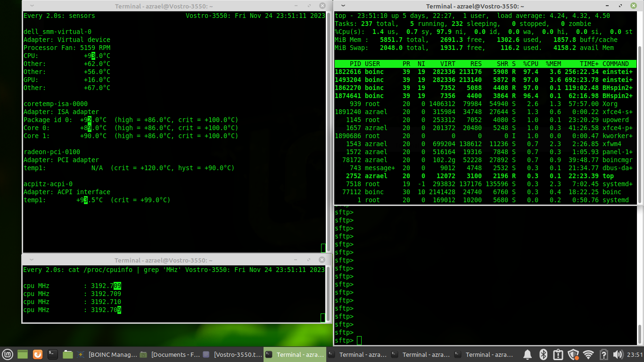Click the battery status tray icon

[x=603, y=354]
